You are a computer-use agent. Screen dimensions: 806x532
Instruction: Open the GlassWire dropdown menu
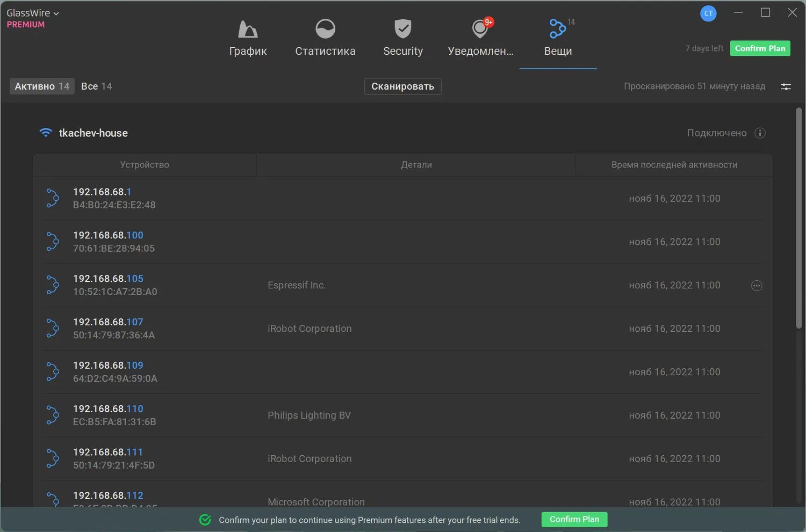pos(33,13)
